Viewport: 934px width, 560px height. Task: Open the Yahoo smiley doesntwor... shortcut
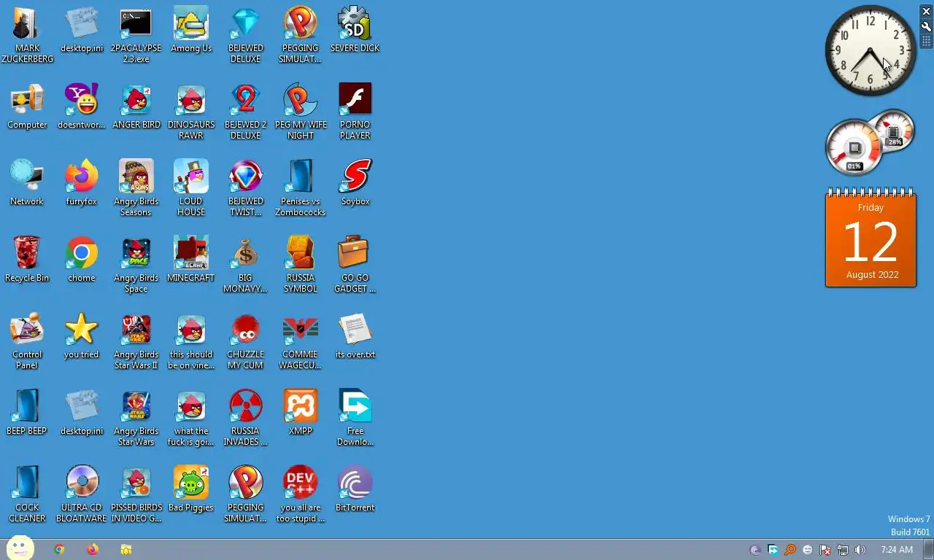pos(82,106)
